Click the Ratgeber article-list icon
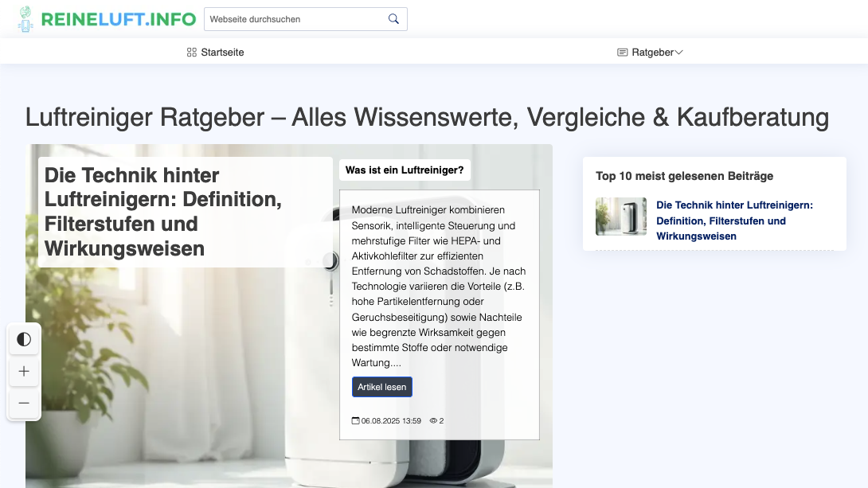The height and width of the screenshot is (488, 868). pos(623,53)
